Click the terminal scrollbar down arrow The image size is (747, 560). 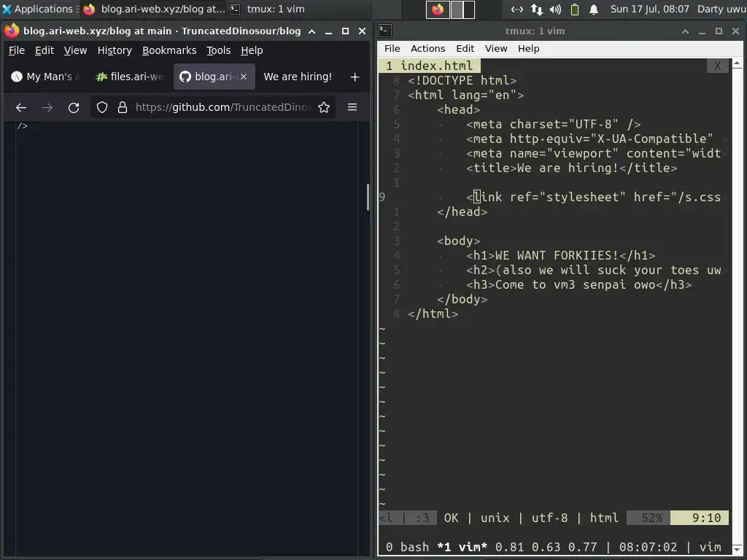click(738, 550)
